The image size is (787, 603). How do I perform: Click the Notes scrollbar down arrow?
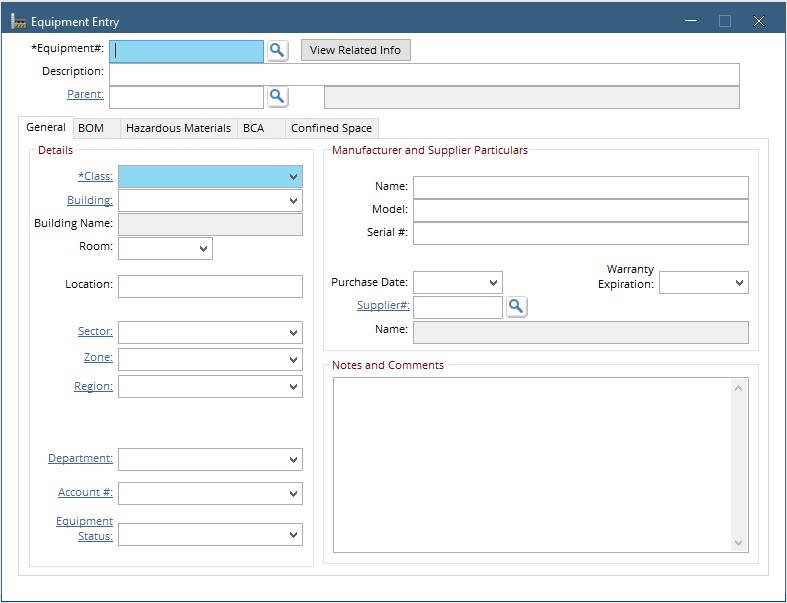(x=739, y=543)
